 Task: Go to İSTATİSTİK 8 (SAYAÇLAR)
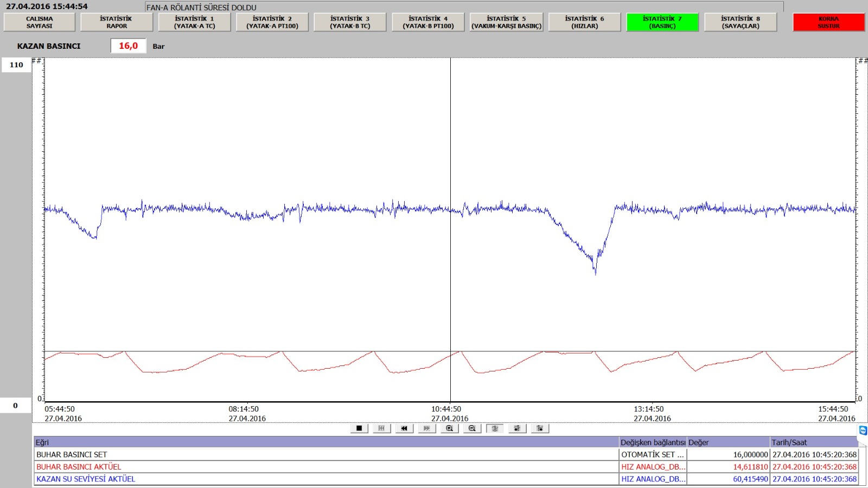741,22
